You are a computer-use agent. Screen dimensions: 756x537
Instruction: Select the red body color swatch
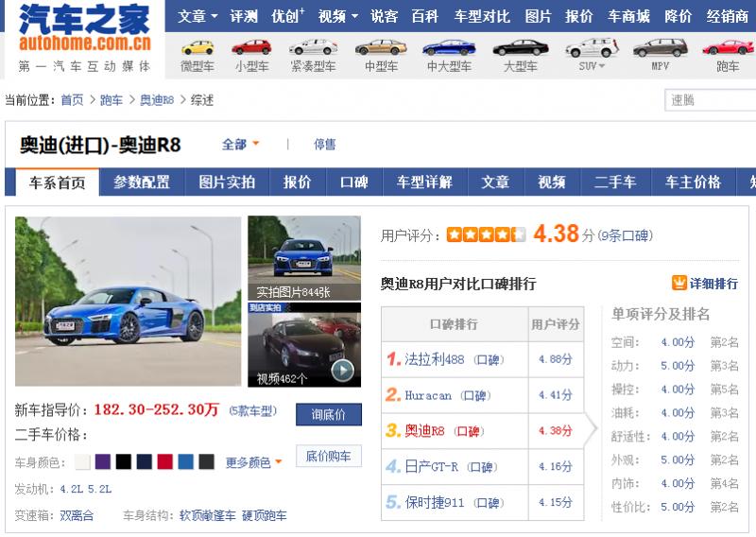pyautogui.click(x=164, y=462)
